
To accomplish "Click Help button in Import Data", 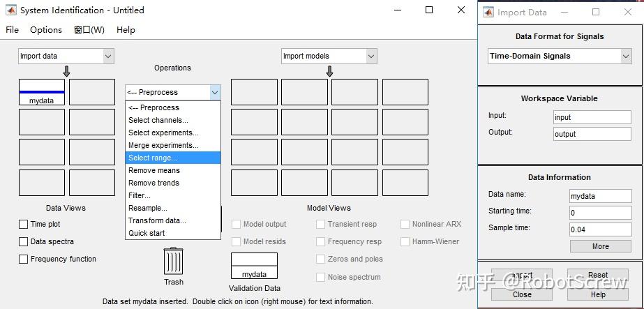I will [598, 294].
